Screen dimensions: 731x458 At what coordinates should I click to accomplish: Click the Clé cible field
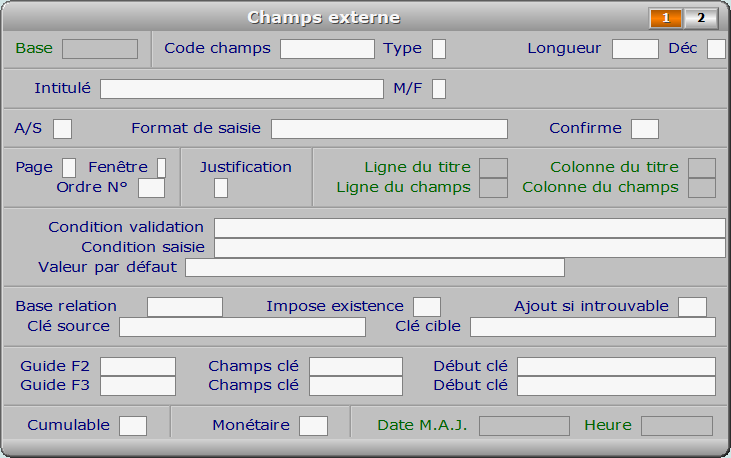[593, 327]
